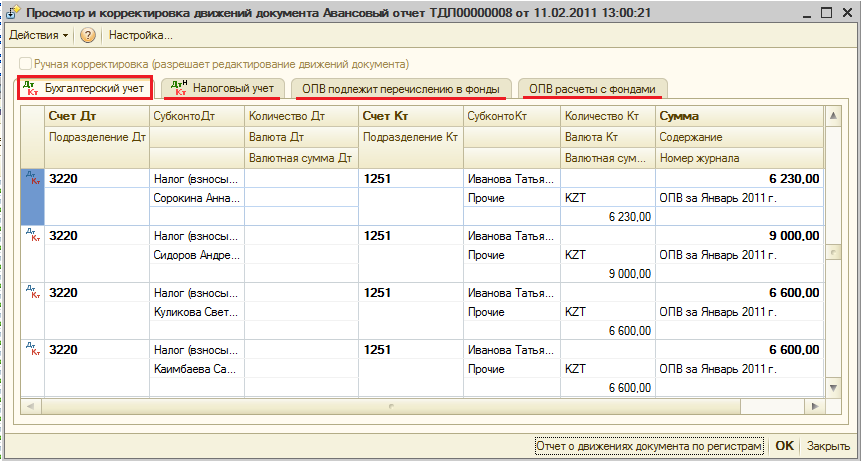Switch to ОПВ подлежит перечислению в фонды tab
Image resolution: width=861 pixels, height=461 pixels.
[401, 88]
